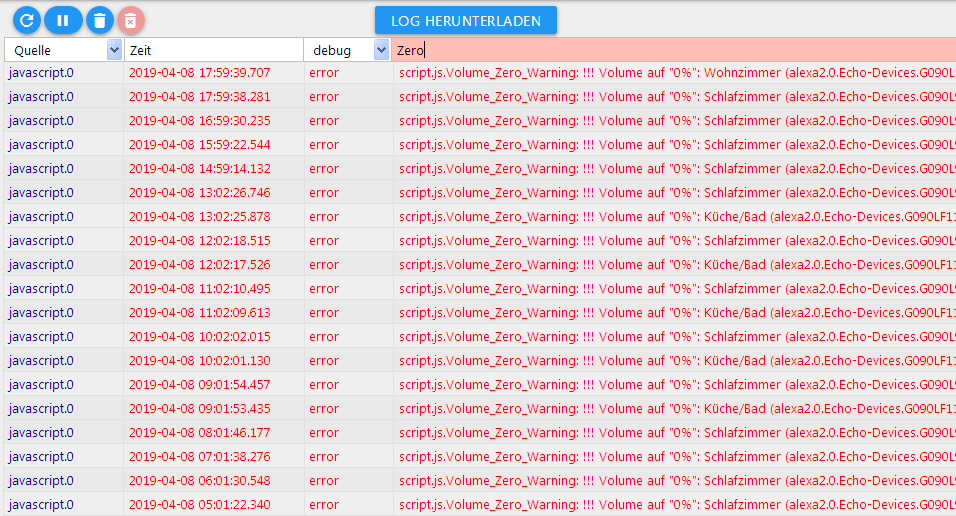
Task: Select timestamp 2019-04-08 06:01:30.548
Action: tap(199, 481)
